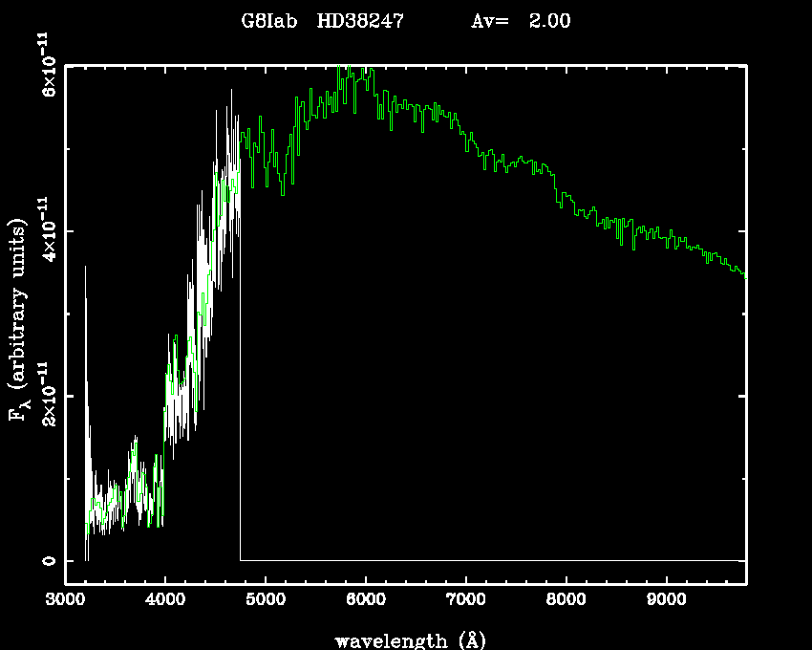Click the 4000 x-axis tick label

tap(165, 600)
